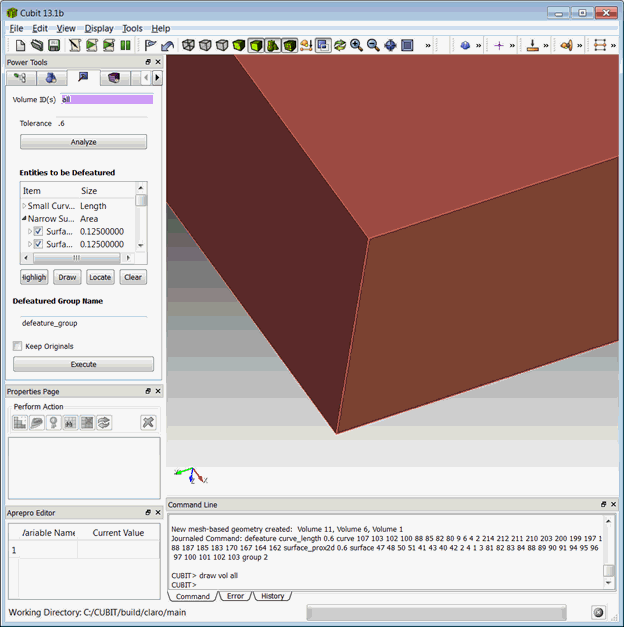Click the delete X icon in Properties Page
Image resolution: width=624 pixels, height=627 pixels.
148,423
